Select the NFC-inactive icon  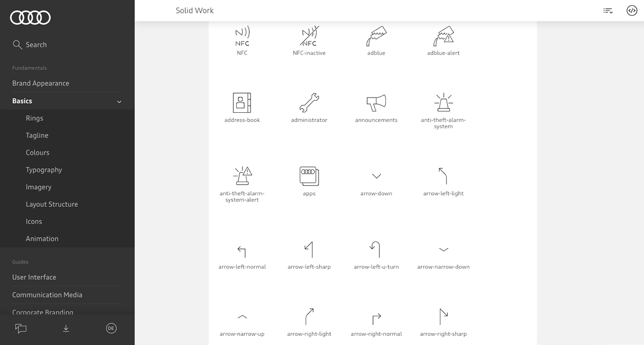point(309,36)
